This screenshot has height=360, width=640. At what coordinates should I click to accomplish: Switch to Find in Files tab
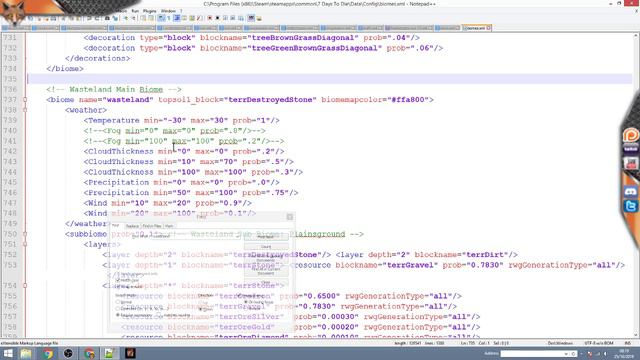(152, 226)
